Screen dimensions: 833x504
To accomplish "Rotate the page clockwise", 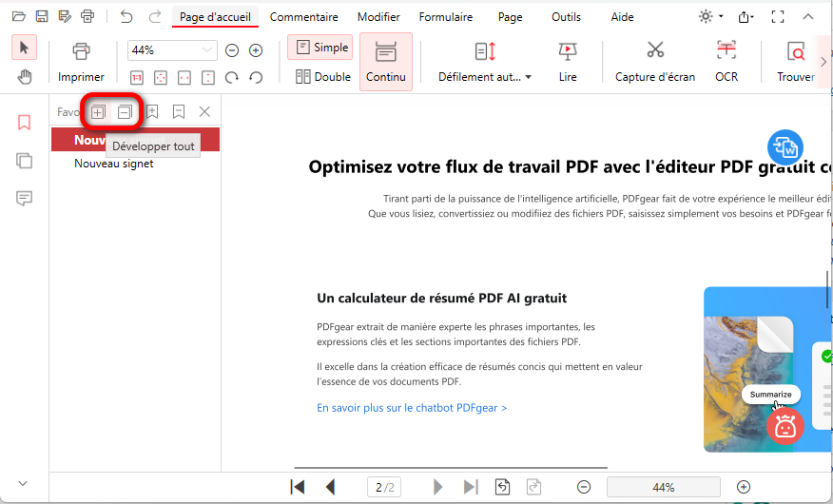I will [x=232, y=78].
